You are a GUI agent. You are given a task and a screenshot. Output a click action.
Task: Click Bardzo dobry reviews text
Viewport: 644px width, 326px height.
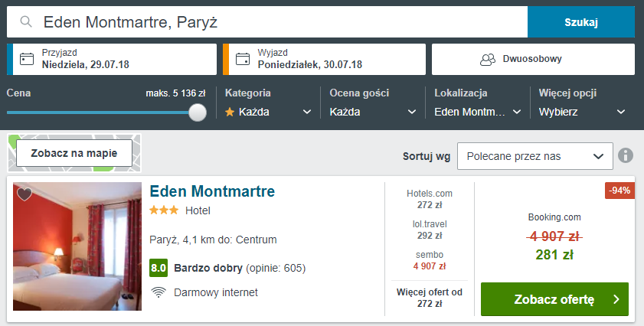240,268
